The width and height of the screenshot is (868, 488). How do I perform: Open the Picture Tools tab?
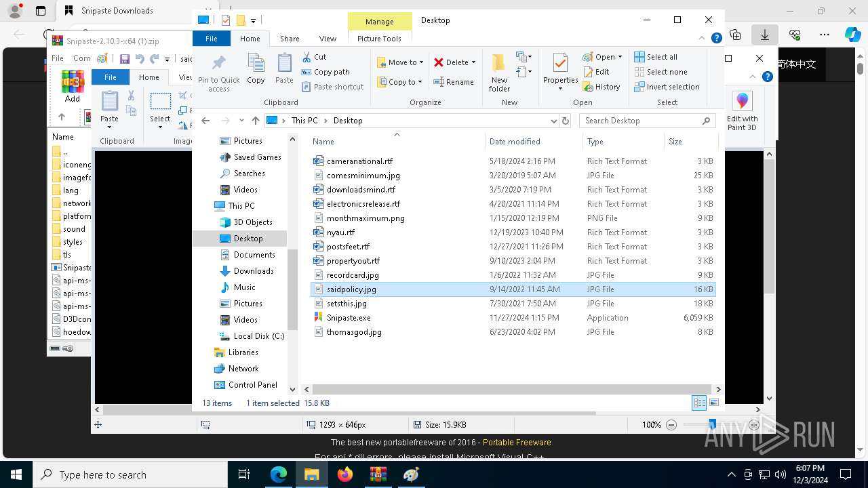pyautogui.click(x=379, y=39)
